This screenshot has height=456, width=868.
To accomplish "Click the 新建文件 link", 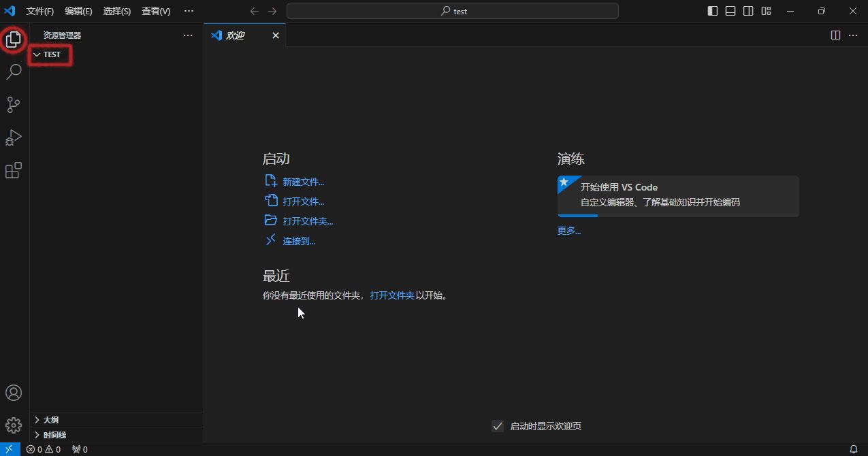I will 304,181.
